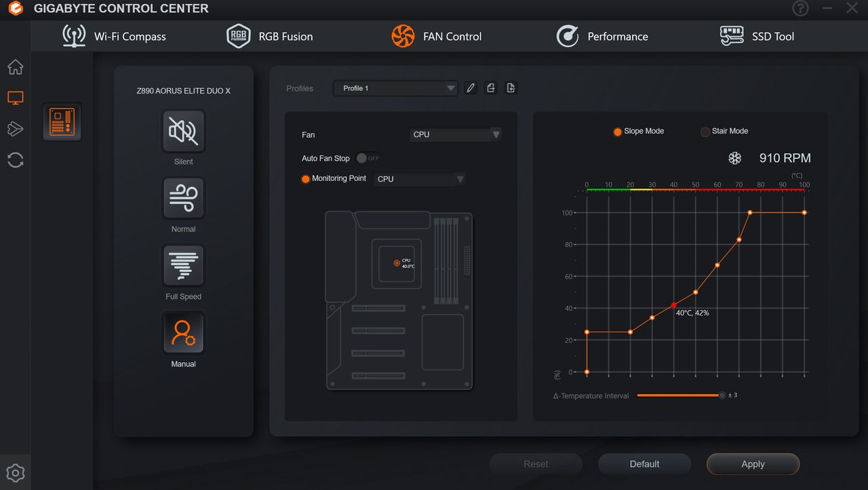Click the curve point at 60°C, 67%
Viewport: 868px width, 490px height.
pyautogui.click(x=717, y=265)
